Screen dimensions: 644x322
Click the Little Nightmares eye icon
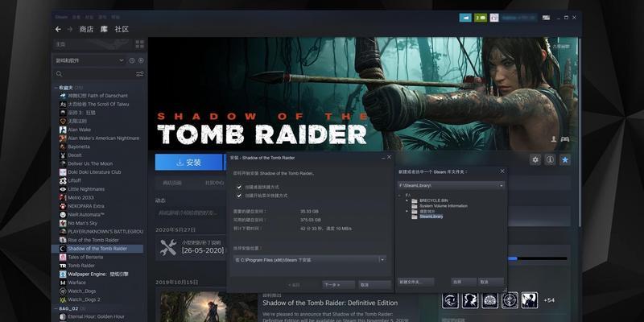tap(63, 189)
